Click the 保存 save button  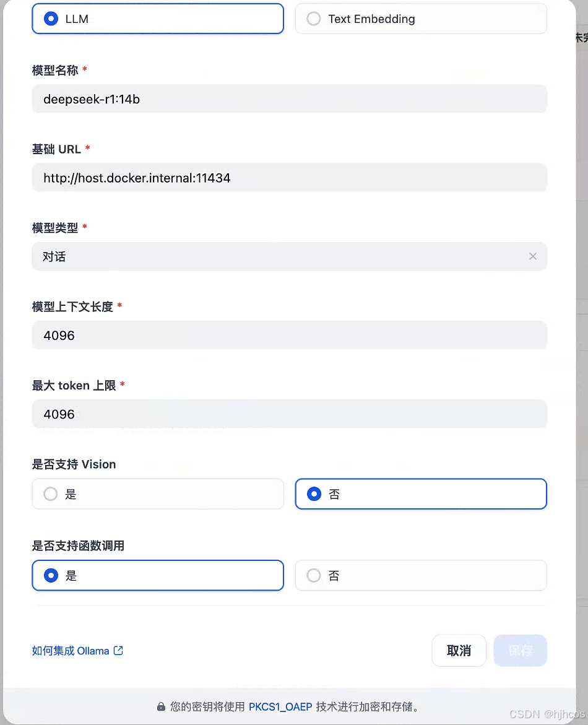521,651
